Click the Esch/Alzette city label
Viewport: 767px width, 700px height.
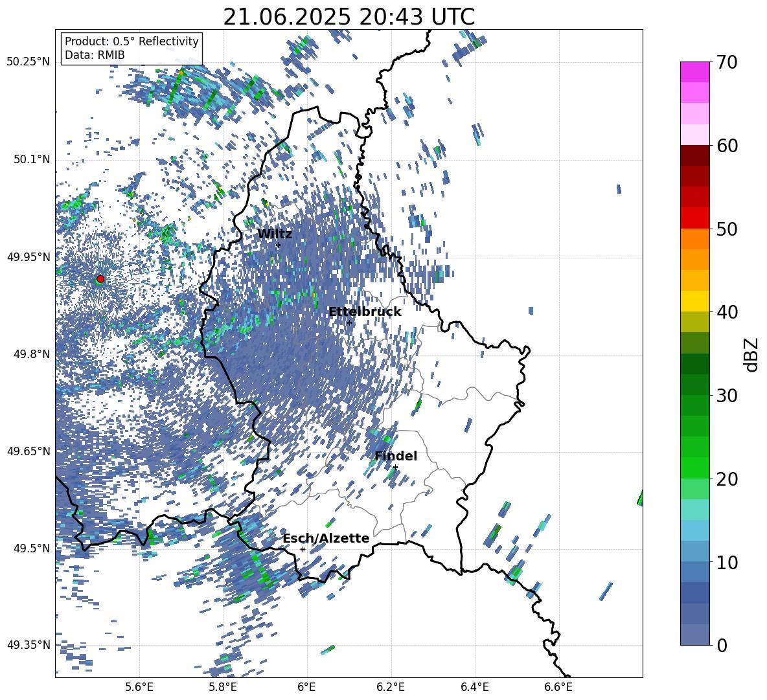pyautogui.click(x=326, y=539)
